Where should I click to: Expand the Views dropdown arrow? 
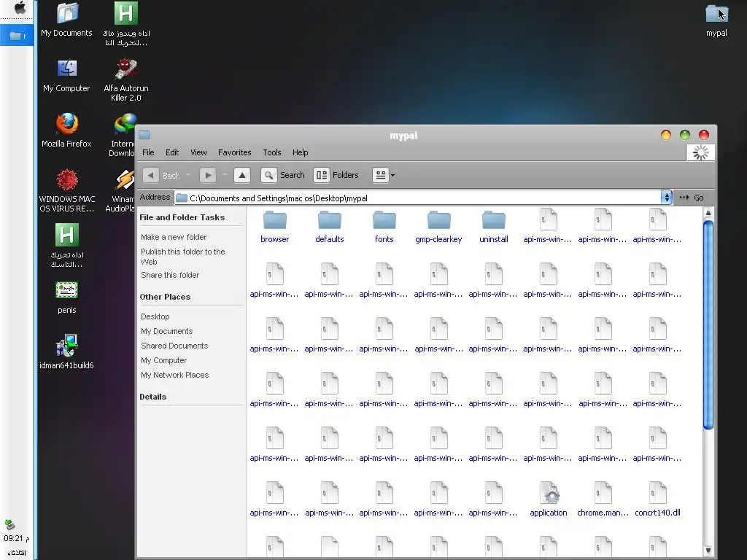(x=392, y=175)
